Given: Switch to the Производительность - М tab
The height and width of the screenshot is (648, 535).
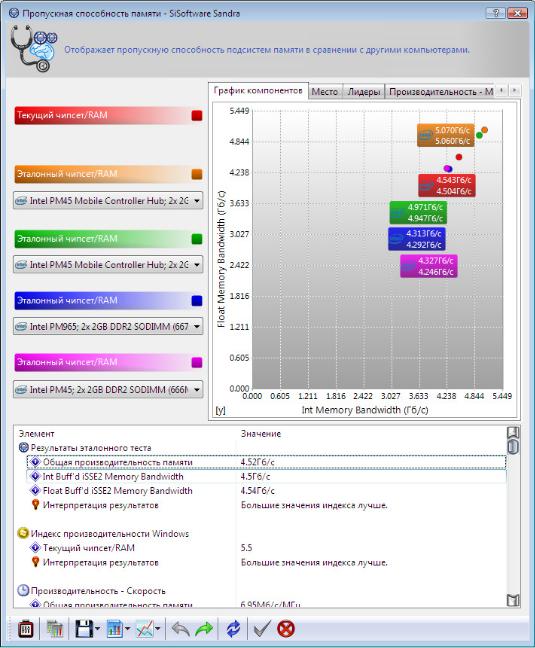Looking at the screenshot, I should (x=440, y=92).
